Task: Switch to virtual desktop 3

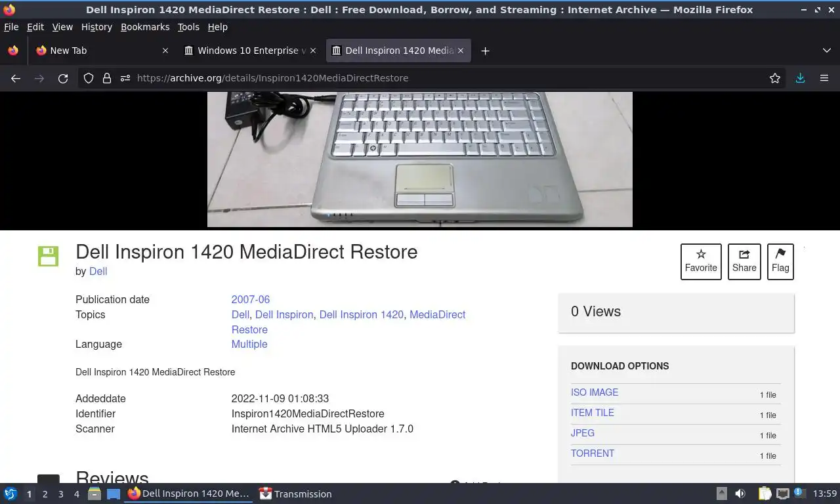Action: 60,493
